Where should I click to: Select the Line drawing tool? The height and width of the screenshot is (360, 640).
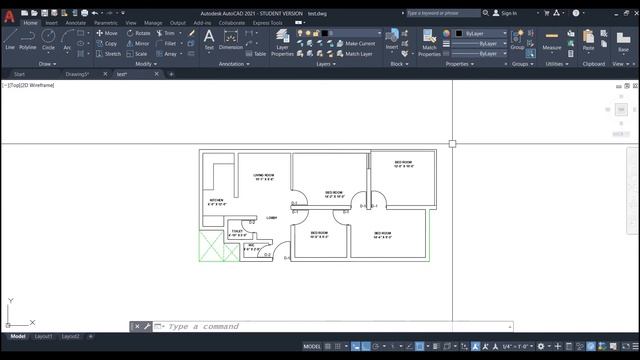click(10, 40)
